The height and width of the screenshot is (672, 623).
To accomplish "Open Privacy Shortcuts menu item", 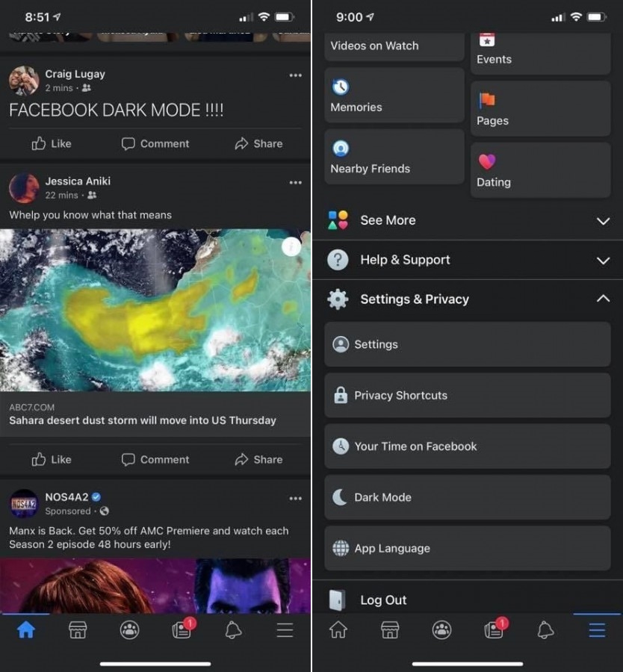I will tap(468, 395).
